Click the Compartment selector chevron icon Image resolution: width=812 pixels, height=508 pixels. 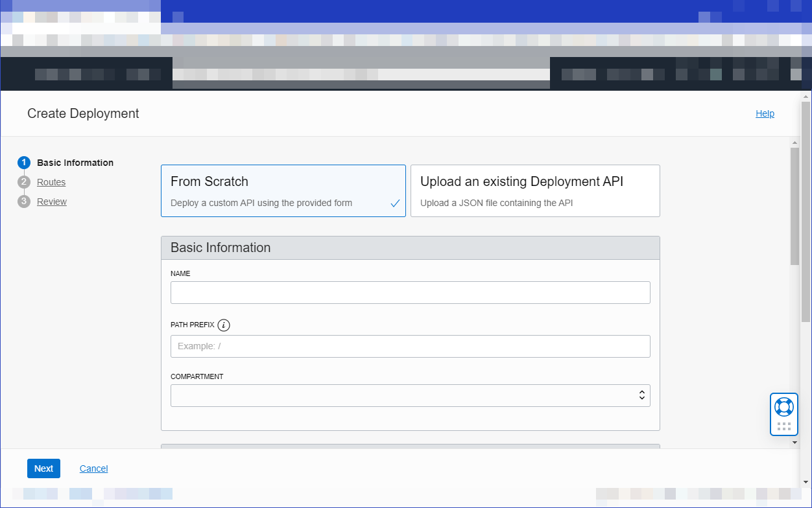click(641, 395)
